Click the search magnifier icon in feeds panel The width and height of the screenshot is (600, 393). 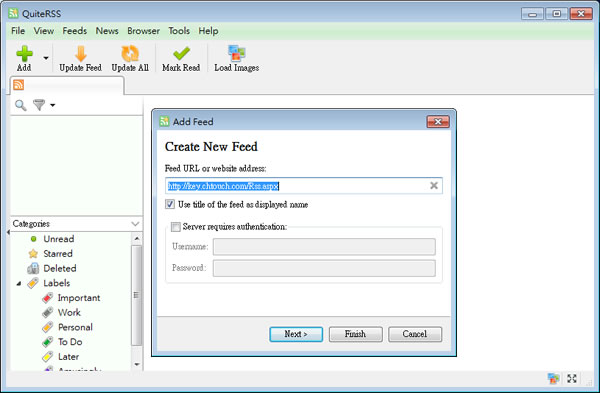pyautogui.click(x=20, y=105)
